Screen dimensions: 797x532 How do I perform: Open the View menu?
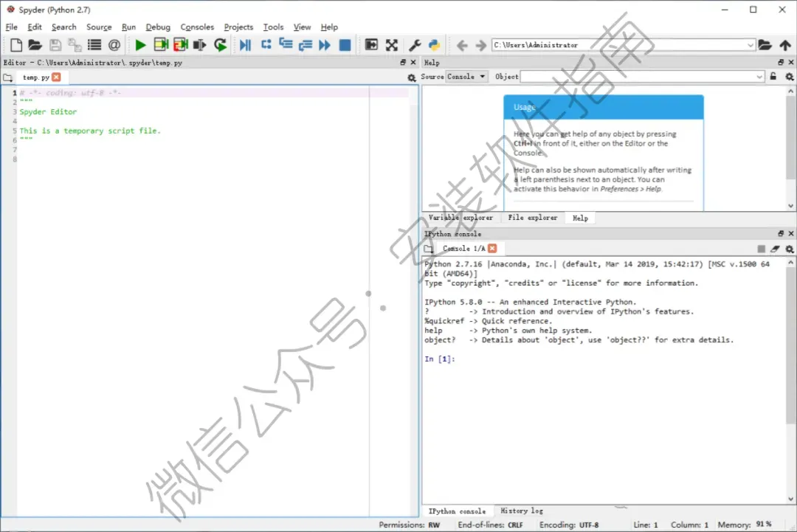tap(301, 27)
